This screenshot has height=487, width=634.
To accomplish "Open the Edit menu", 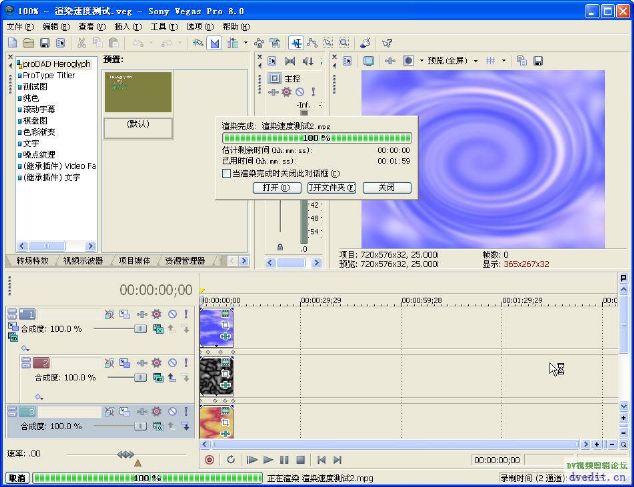I will 56,27.
